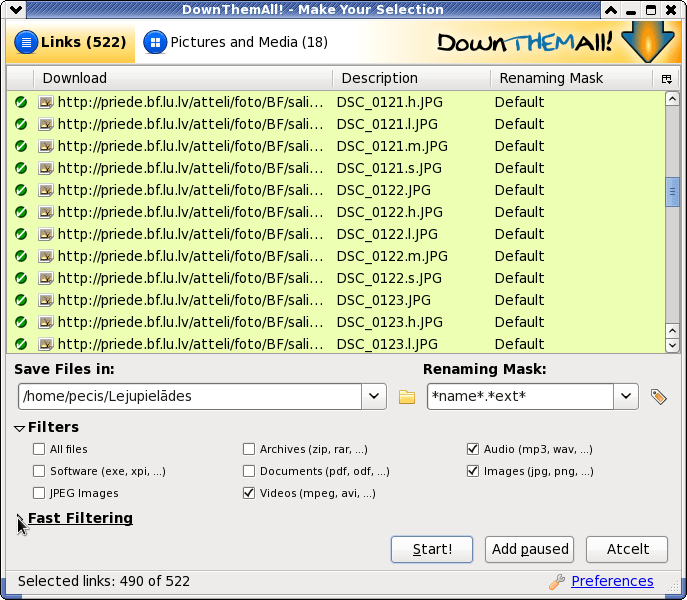The height and width of the screenshot is (600, 687).
Task: Sort by the Download column header
Action: click(183, 78)
